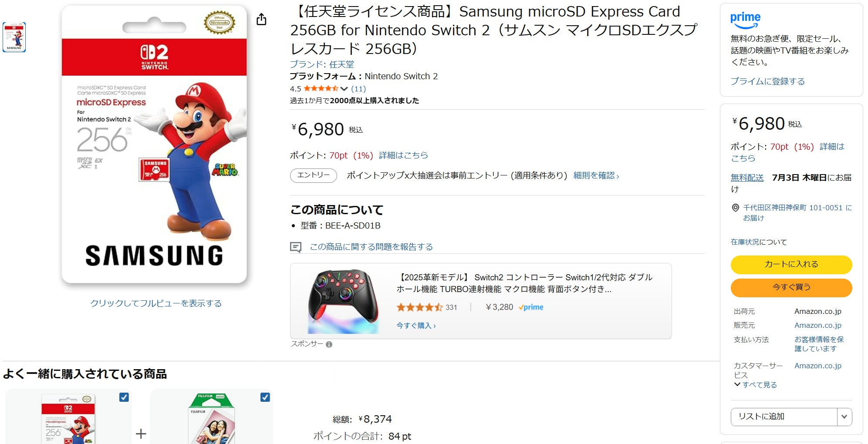
Task: Click the location pin delivery address icon
Action: tap(735, 208)
